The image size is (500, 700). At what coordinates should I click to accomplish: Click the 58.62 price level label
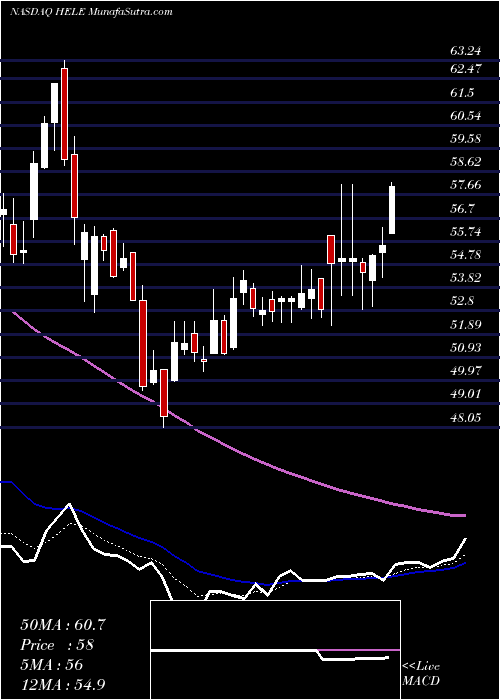coord(466,162)
